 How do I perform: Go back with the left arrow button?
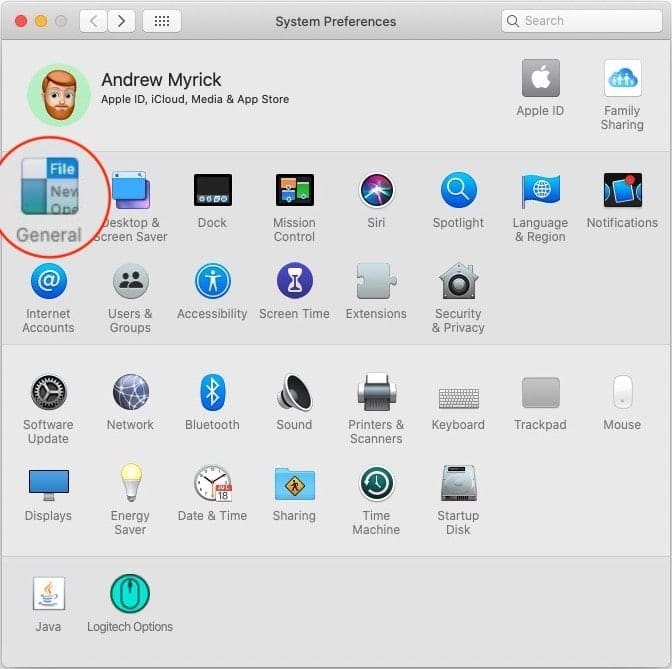(x=93, y=21)
